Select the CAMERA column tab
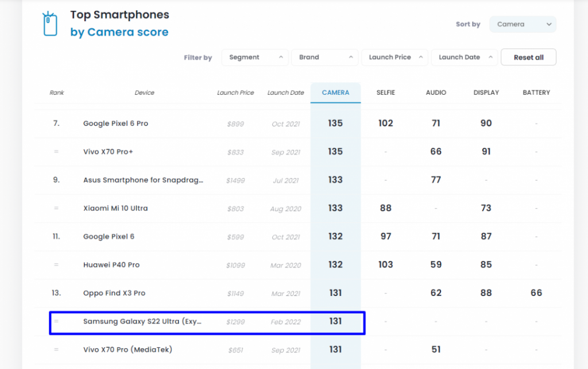Image resolution: width=588 pixels, height=369 pixels. tap(335, 93)
